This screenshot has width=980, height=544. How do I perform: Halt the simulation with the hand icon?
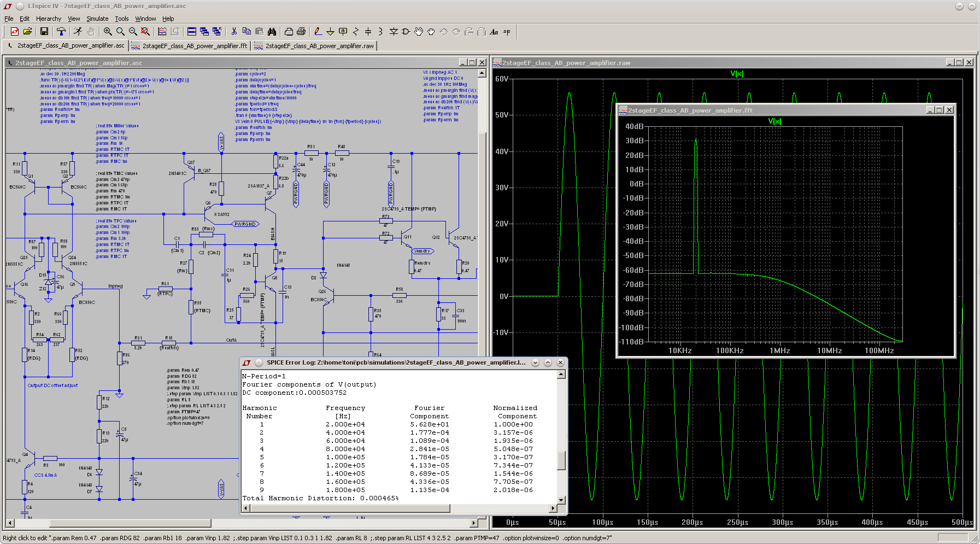click(91, 32)
